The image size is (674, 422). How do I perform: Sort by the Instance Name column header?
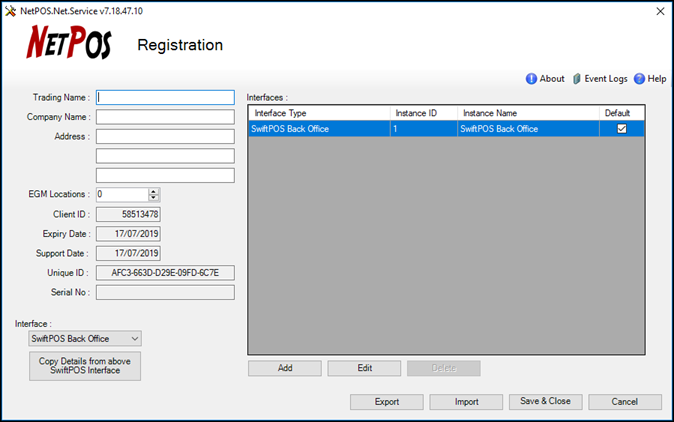tap(528, 114)
